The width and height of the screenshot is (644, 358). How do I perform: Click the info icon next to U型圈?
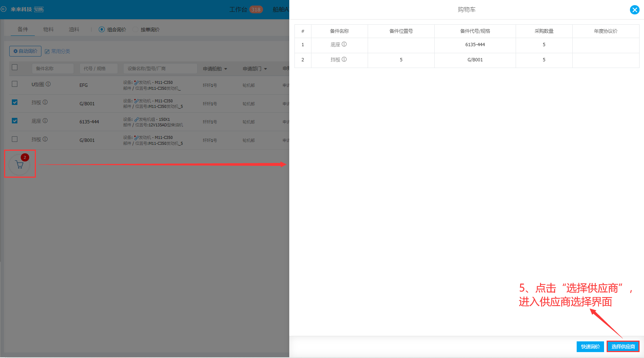click(x=48, y=84)
